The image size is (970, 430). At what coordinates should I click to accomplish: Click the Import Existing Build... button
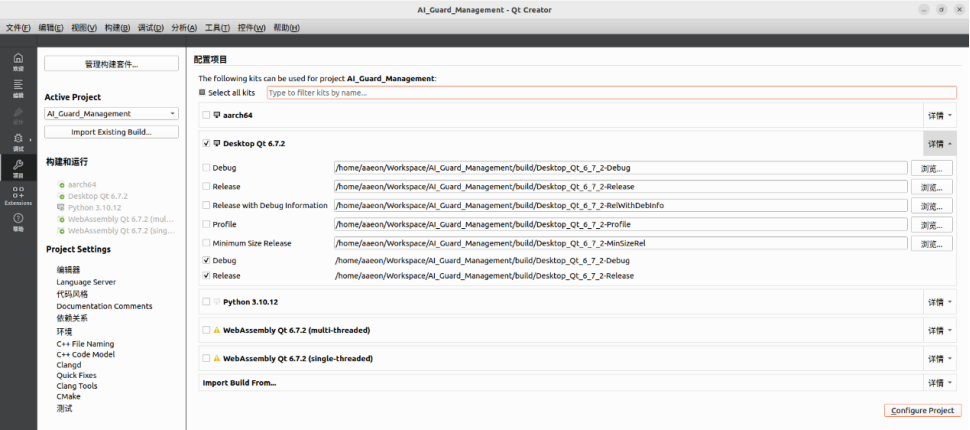[x=111, y=132]
